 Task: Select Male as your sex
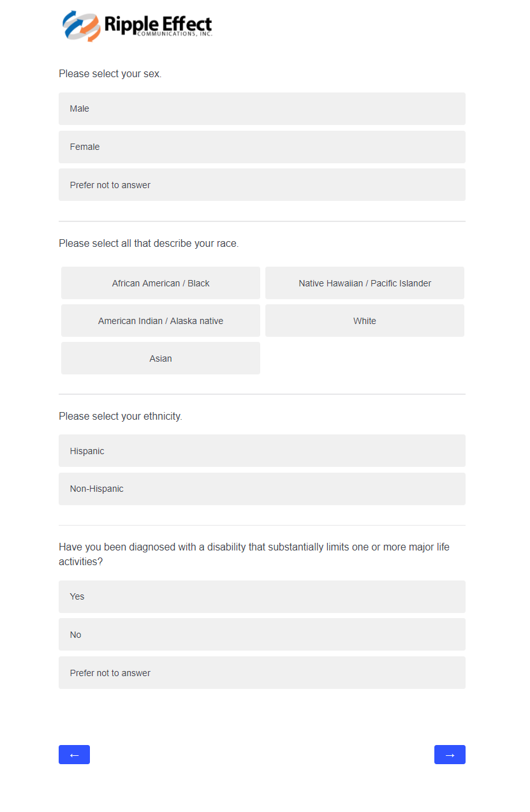[261, 108]
